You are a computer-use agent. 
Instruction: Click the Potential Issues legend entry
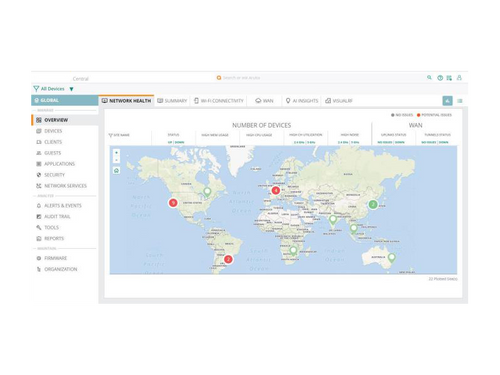click(x=434, y=115)
